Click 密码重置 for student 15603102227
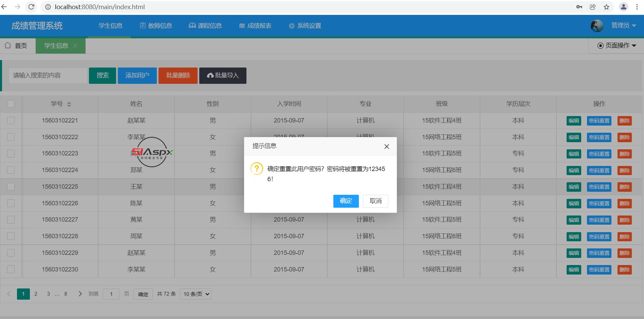The height and width of the screenshot is (319, 644). pos(599,220)
